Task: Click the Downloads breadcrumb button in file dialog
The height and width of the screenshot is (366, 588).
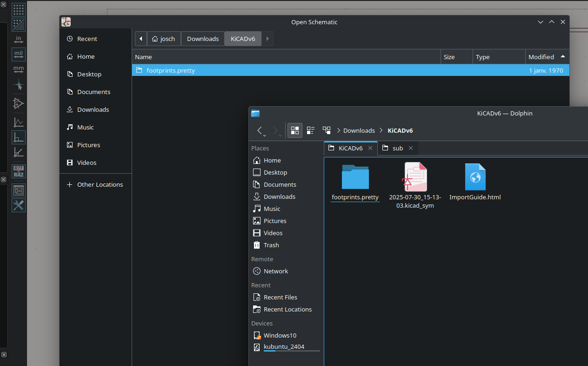Action: tap(203, 39)
